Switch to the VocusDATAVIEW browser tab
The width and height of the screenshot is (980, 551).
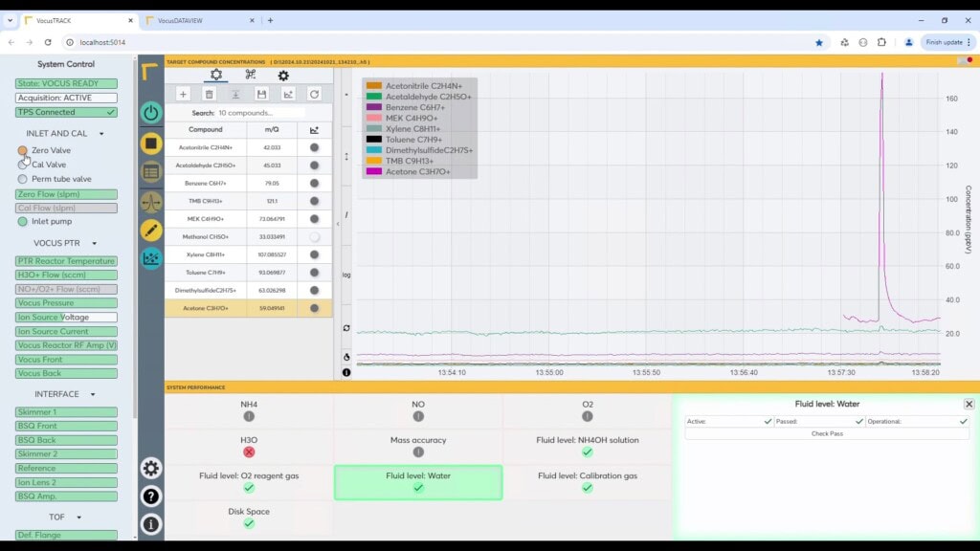[198, 20]
